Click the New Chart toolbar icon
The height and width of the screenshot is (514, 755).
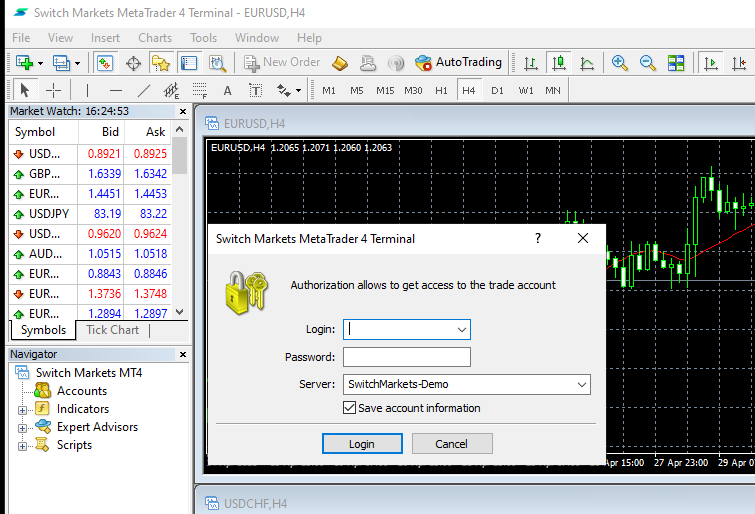point(24,63)
